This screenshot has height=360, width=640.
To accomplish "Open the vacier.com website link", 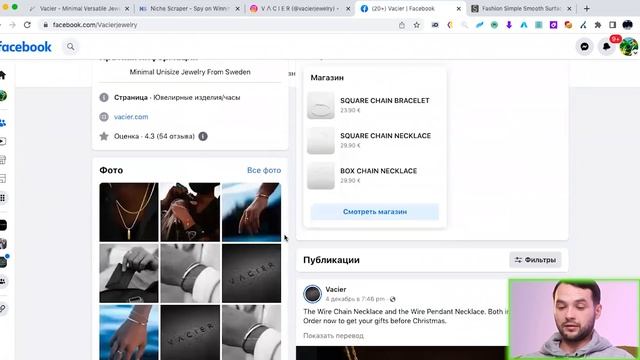I will [x=131, y=117].
